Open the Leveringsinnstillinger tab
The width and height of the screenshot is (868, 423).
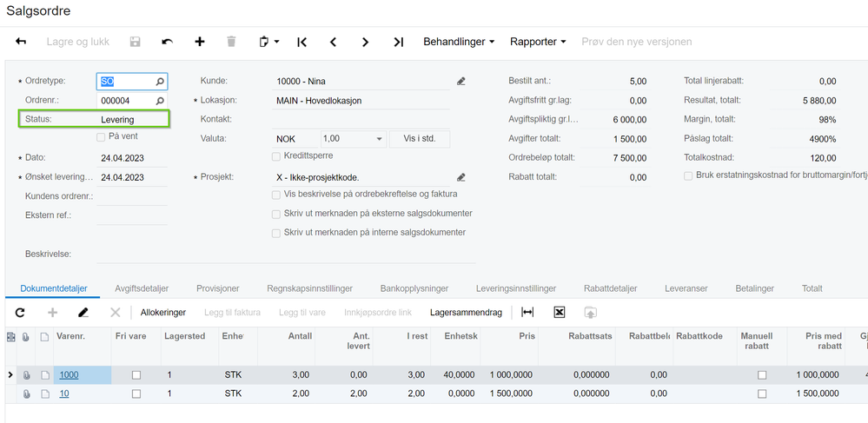click(x=515, y=288)
